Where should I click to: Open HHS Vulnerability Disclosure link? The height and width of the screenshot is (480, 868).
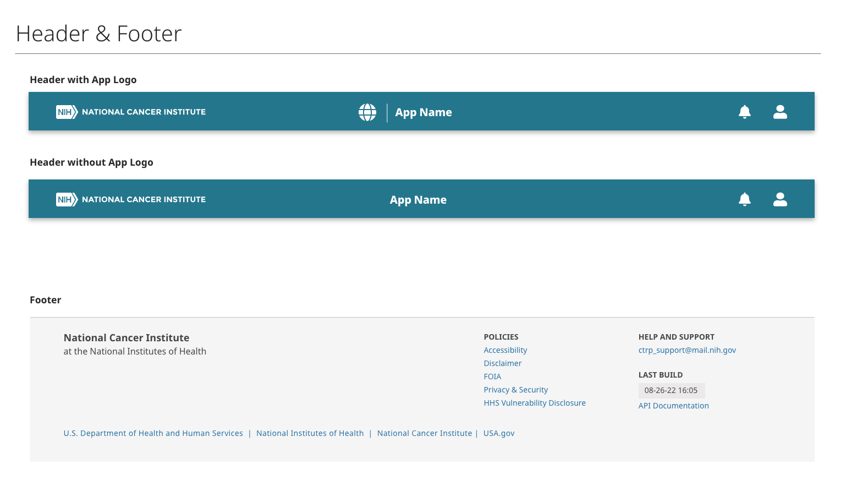(x=535, y=403)
